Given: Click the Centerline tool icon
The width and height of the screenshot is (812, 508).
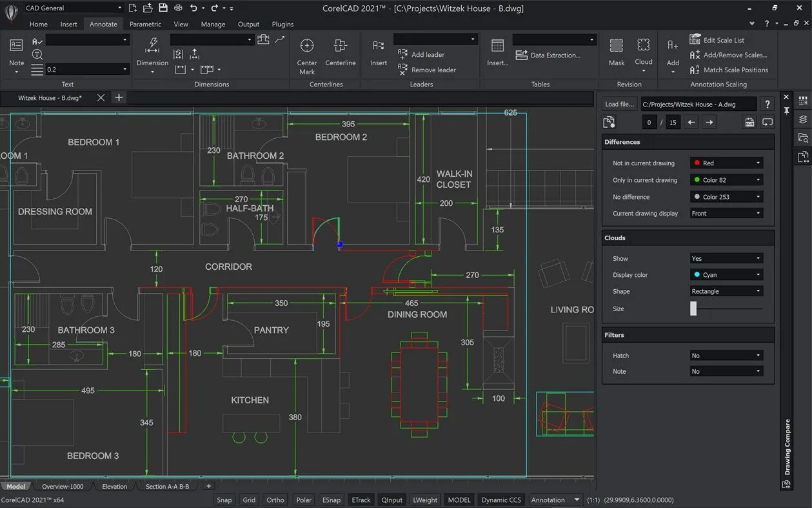Looking at the screenshot, I should point(340,46).
